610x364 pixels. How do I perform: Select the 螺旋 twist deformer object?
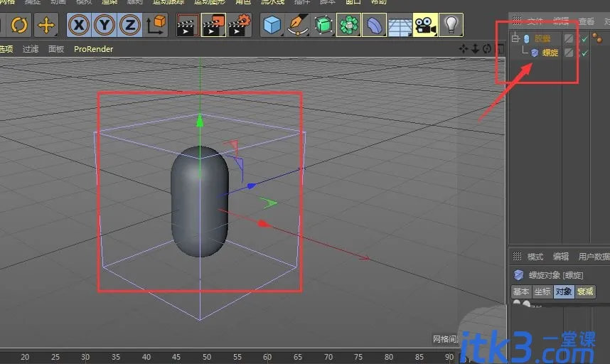pyautogui.click(x=550, y=53)
